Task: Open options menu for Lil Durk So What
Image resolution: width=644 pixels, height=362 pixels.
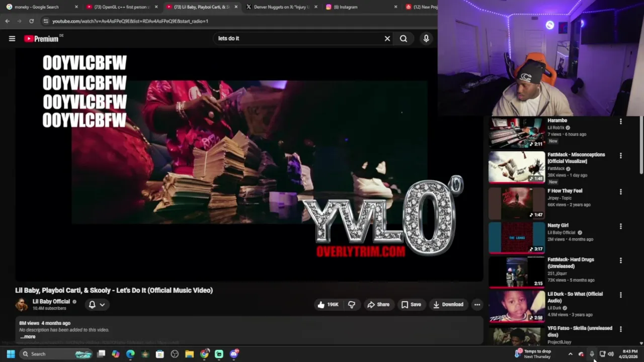Action: pyautogui.click(x=620, y=295)
